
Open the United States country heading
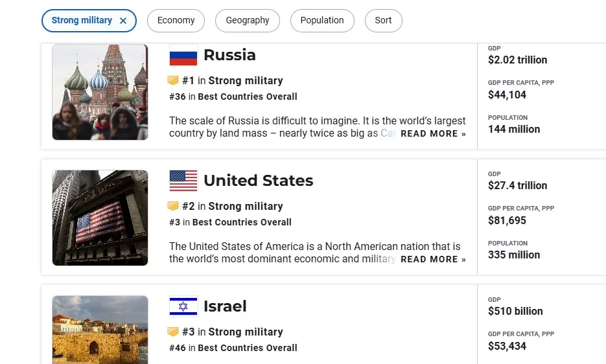pyautogui.click(x=258, y=181)
